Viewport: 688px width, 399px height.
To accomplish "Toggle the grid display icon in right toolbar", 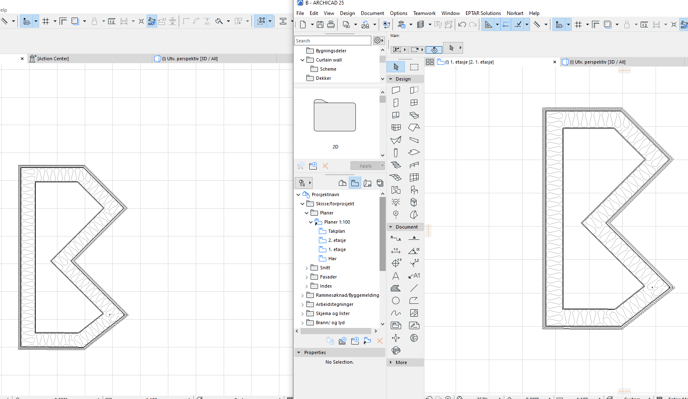I will pyautogui.click(x=578, y=25).
